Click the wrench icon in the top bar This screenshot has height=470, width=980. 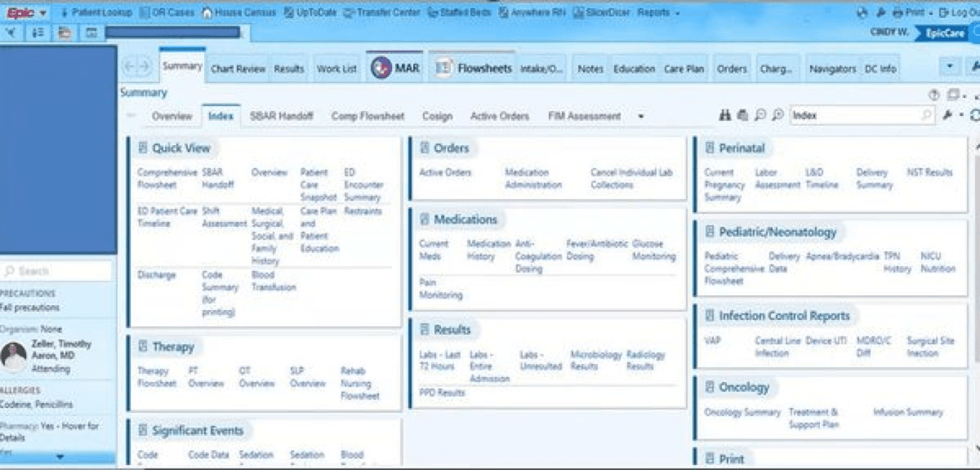pyautogui.click(x=881, y=13)
